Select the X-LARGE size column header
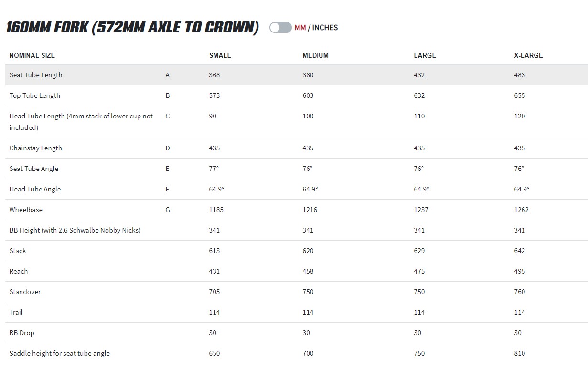 point(528,55)
